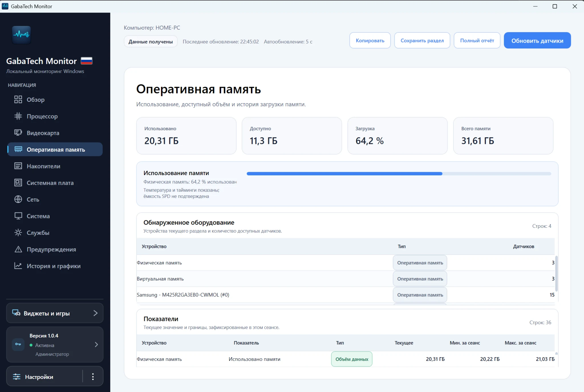Screen dimensions: 584x392
Task: Click the Датчиков column header
Action: pos(524,246)
